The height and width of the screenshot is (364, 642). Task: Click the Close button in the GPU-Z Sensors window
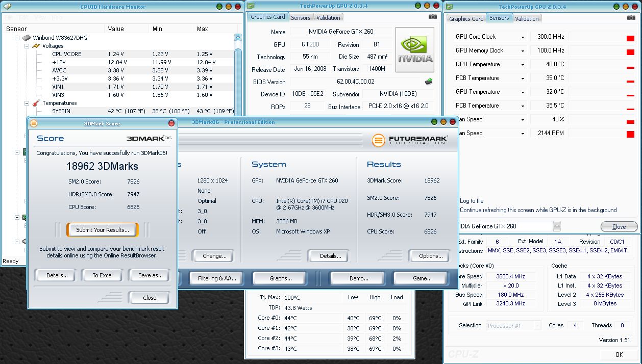tap(619, 227)
